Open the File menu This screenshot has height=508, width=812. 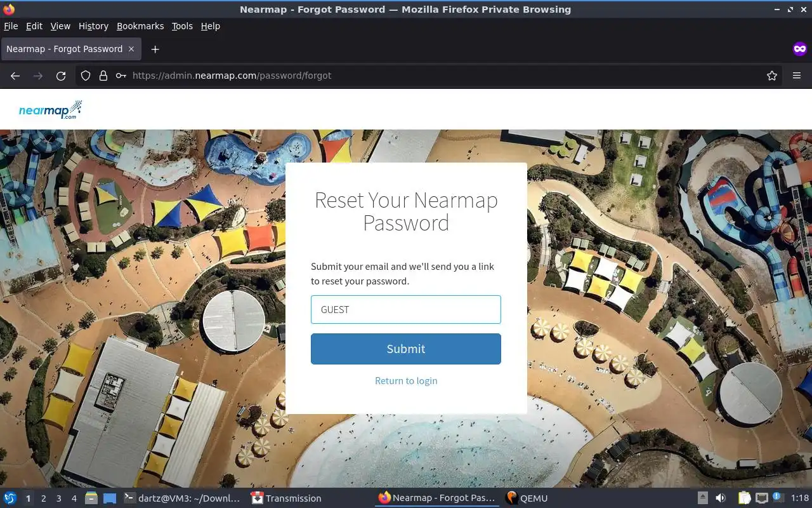pyautogui.click(x=11, y=26)
